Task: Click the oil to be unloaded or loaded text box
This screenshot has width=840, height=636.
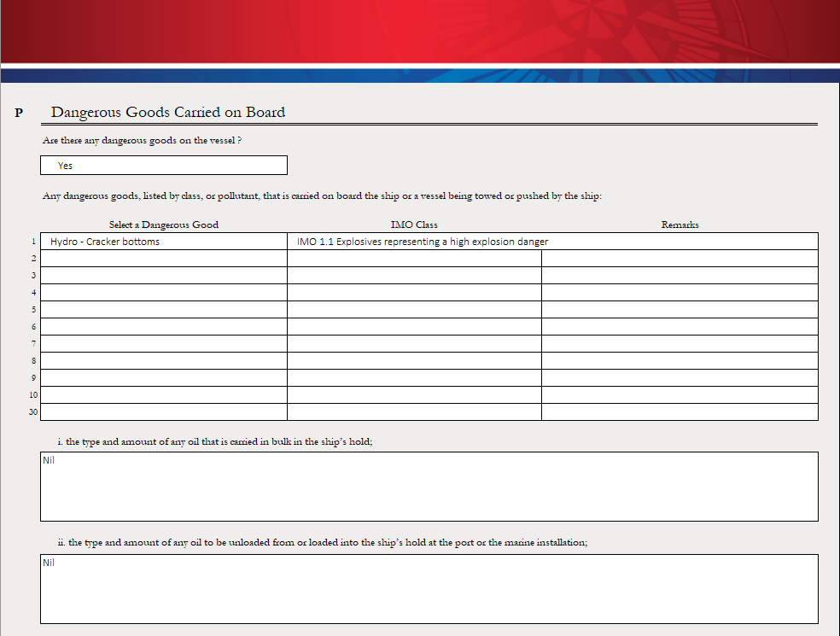Action: [x=429, y=589]
